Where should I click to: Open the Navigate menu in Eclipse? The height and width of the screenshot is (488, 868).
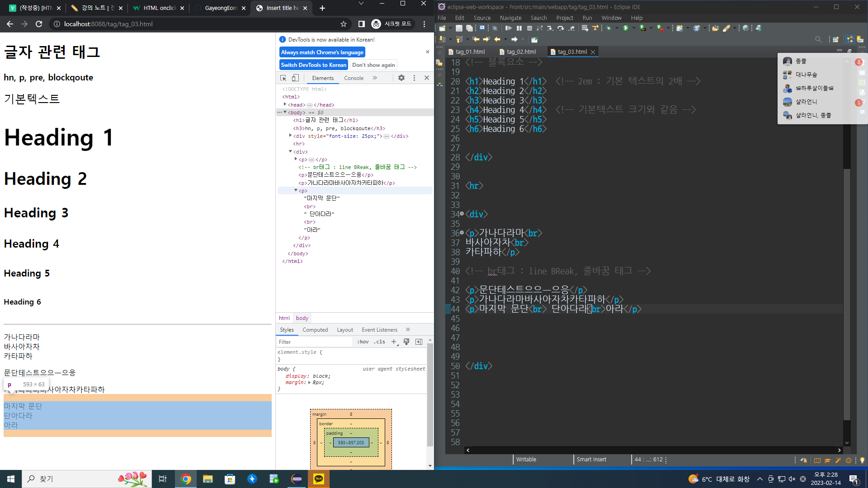click(510, 18)
